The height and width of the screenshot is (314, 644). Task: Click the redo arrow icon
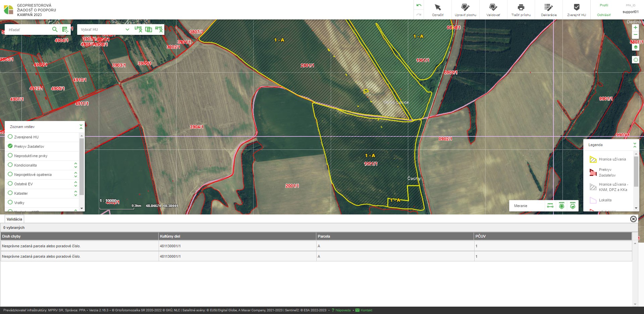coord(419,14)
